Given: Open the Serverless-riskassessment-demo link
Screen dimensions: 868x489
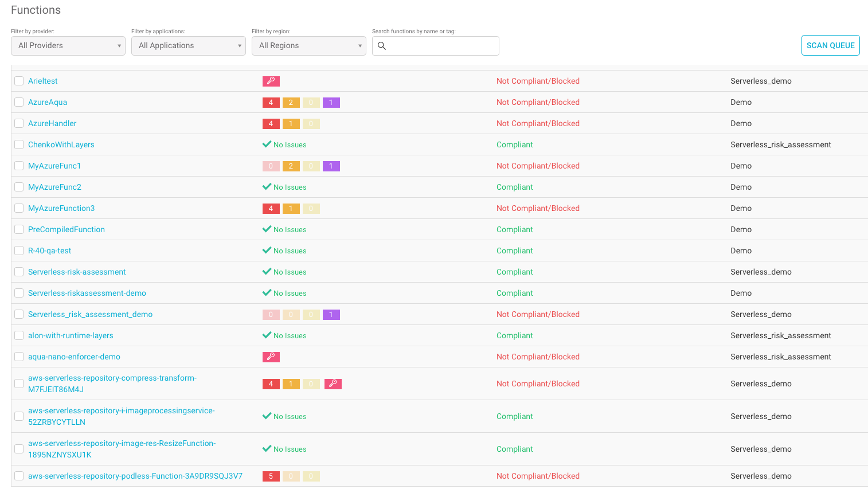Looking at the screenshot, I should [x=87, y=293].
